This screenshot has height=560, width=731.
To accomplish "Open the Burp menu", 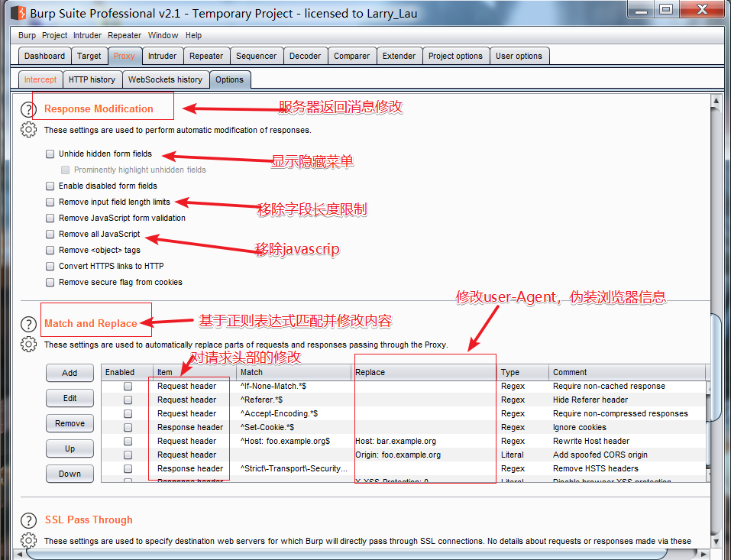I will [27, 35].
